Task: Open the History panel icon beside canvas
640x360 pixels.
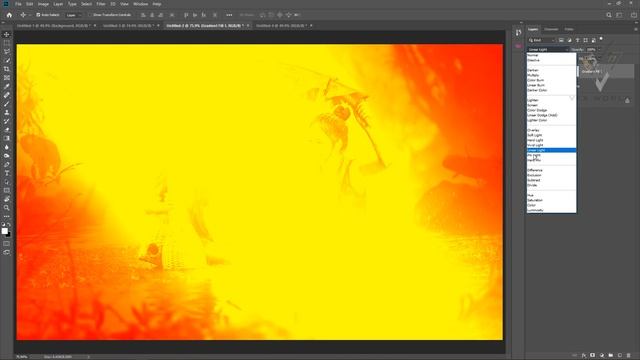Action: click(518, 33)
